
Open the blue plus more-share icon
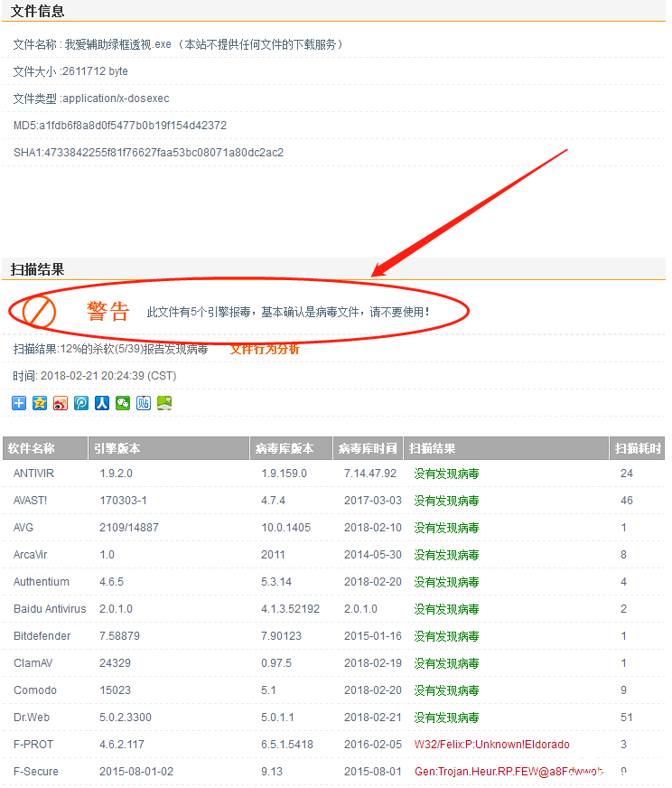[x=19, y=403]
